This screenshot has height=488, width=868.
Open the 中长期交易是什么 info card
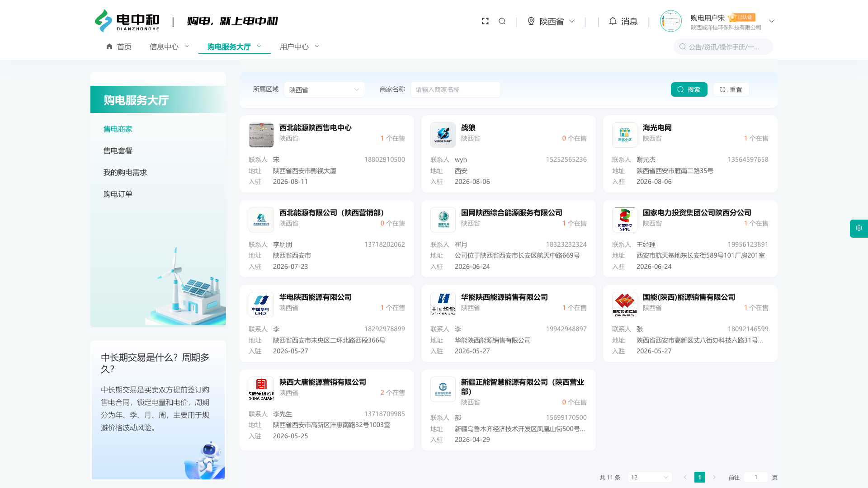(x=158, y=410)
